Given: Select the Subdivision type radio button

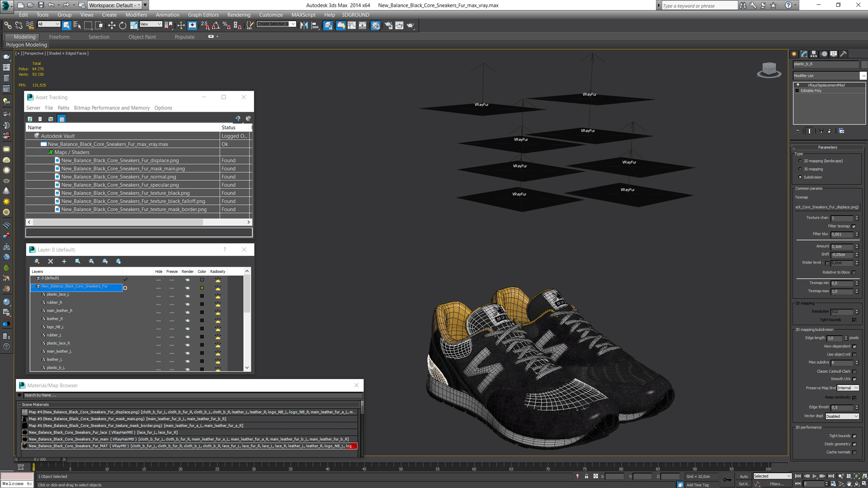Looking at the screenshot, I should [x=800, y=177].
